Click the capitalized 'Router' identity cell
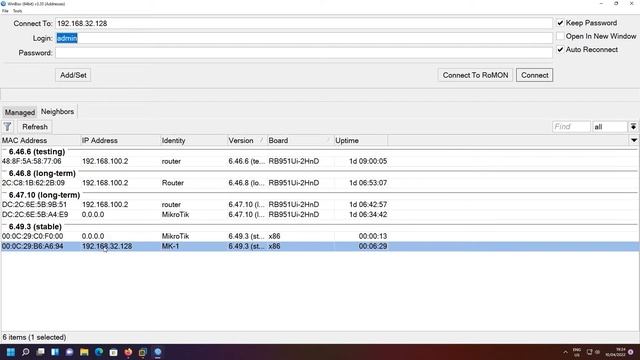Viewport: 640px width, 360px height. [173, 183]
